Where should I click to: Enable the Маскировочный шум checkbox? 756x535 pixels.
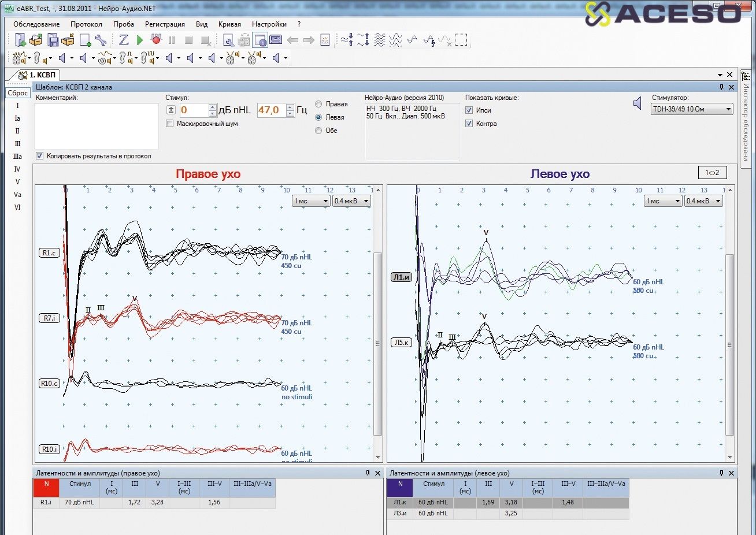coord(170,124)
